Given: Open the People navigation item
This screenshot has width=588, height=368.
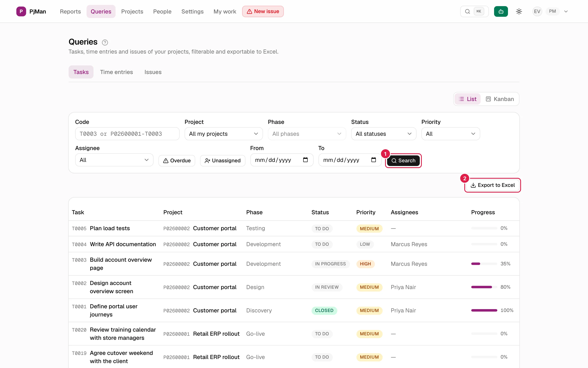Looking at the screenshot, I should click(x=162, y=11).
